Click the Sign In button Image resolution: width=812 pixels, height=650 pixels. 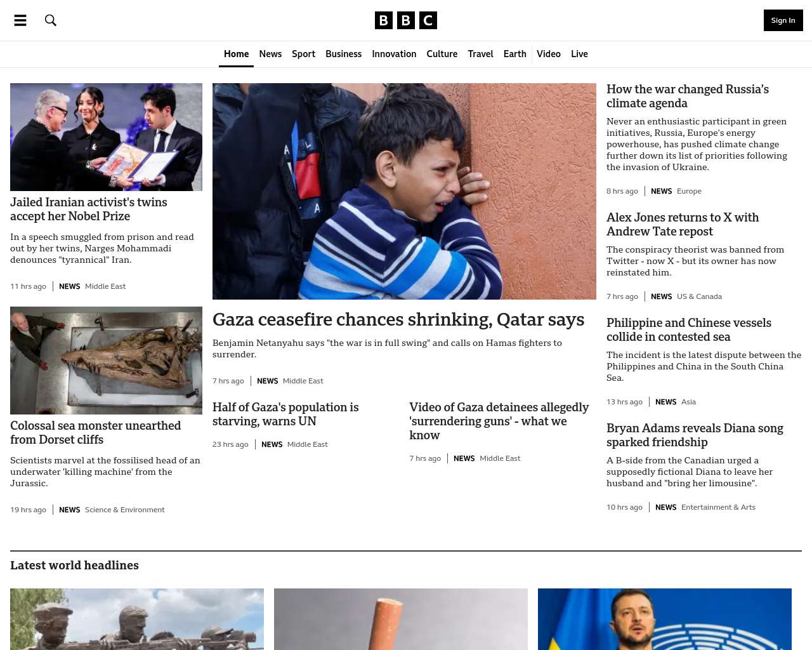(x=783, y=20)
